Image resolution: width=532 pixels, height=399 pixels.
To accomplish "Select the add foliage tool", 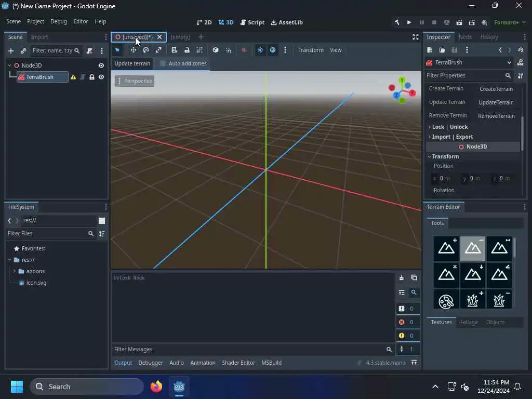I will pyautogui.click(x=473, y=300).
